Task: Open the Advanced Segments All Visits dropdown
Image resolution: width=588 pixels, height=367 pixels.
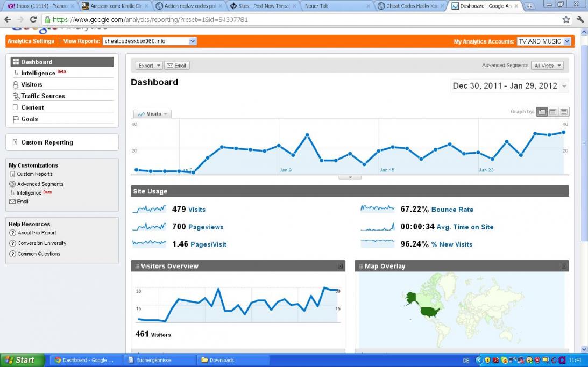Action: pos(547,66)
